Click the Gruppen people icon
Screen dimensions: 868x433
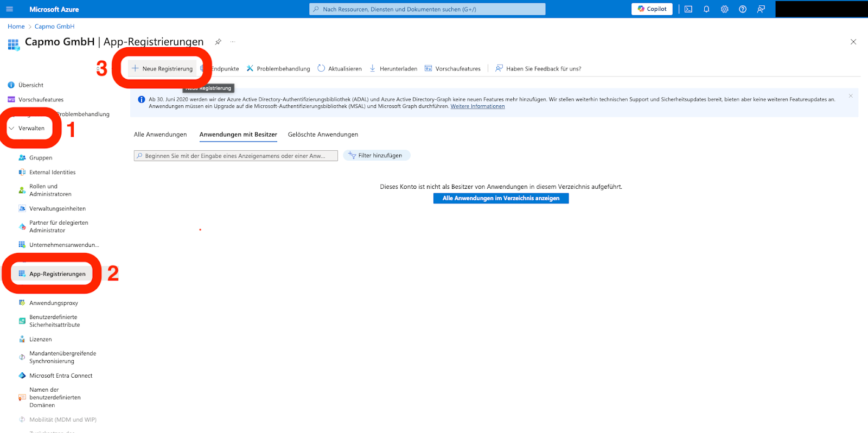[22, 158]
